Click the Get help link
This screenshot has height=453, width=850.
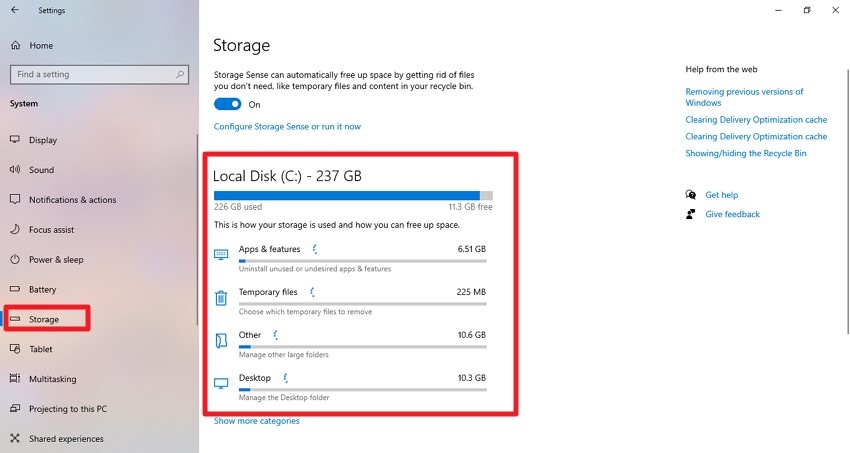[x=722, y=195]
